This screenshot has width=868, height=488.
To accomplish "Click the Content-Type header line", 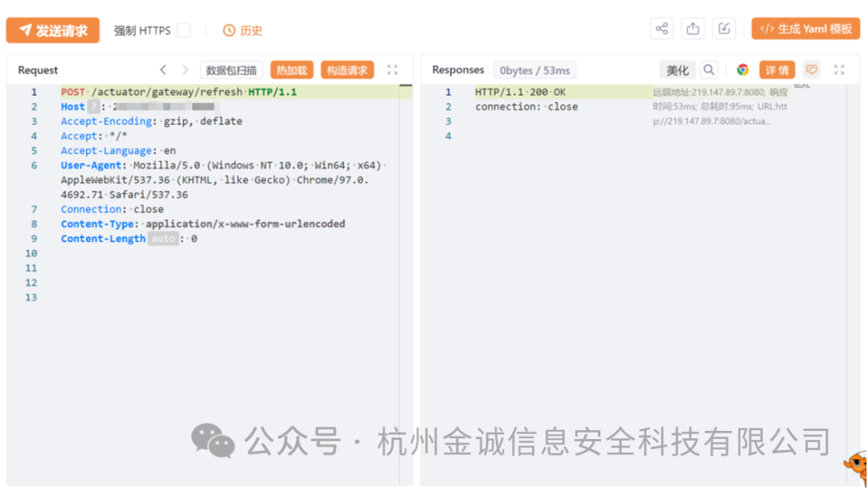I will [203, 223].
